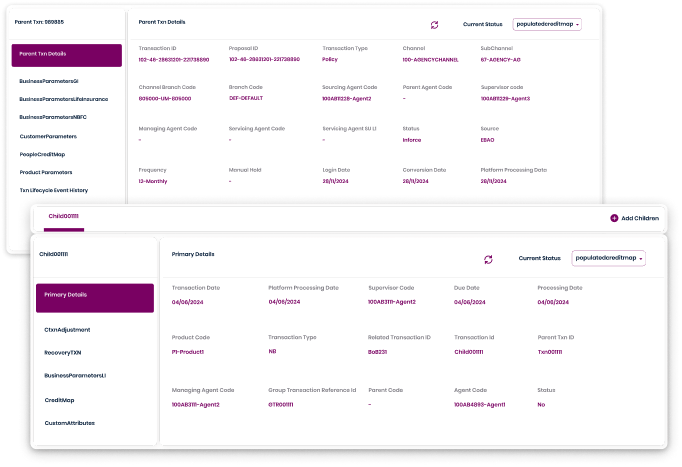This screenshot has width=682, height=467.
Task: Click the refresh icon in Primary Details panel
Action: [488, 259]
